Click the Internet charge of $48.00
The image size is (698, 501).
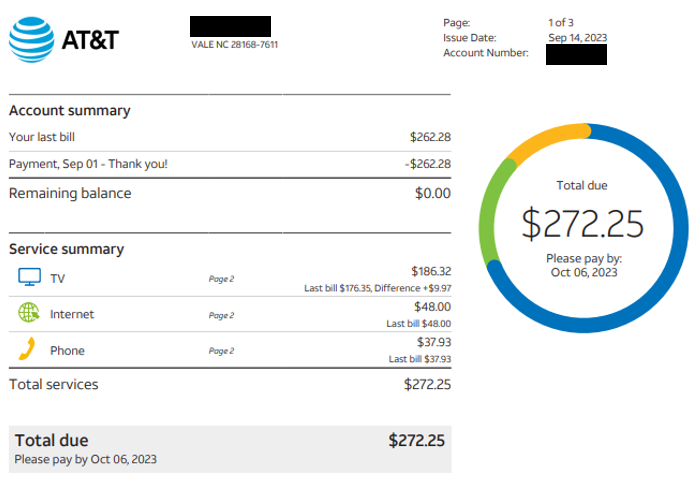pyautogui.click(x=432, y=307)
